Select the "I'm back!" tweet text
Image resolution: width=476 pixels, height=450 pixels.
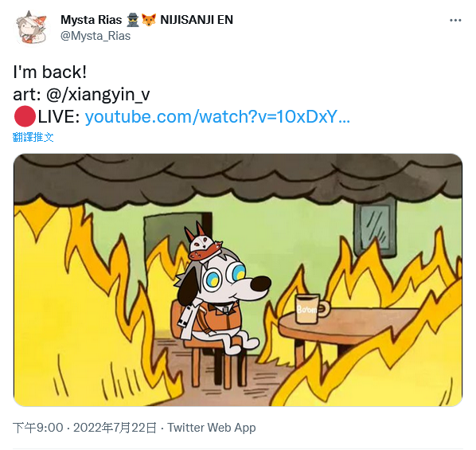tap(50, 72)
